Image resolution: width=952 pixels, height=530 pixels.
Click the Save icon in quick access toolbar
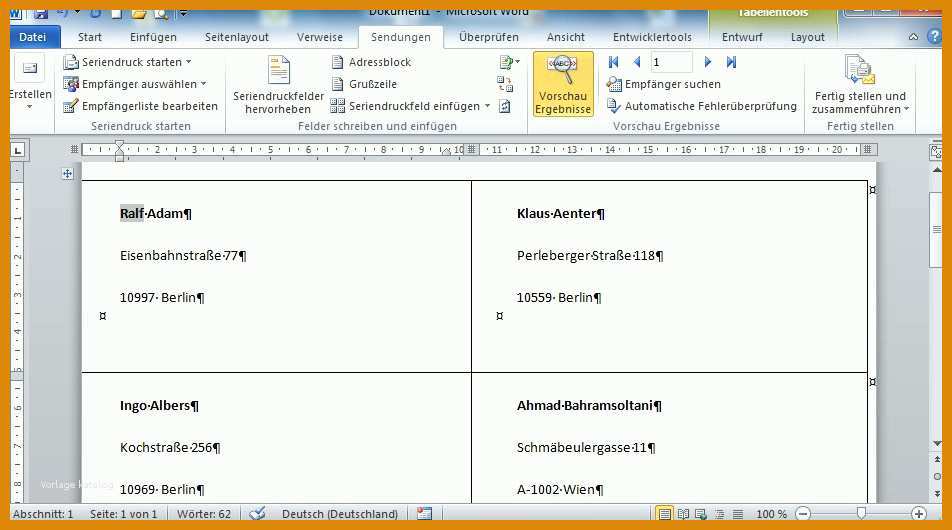coord(40,13)
